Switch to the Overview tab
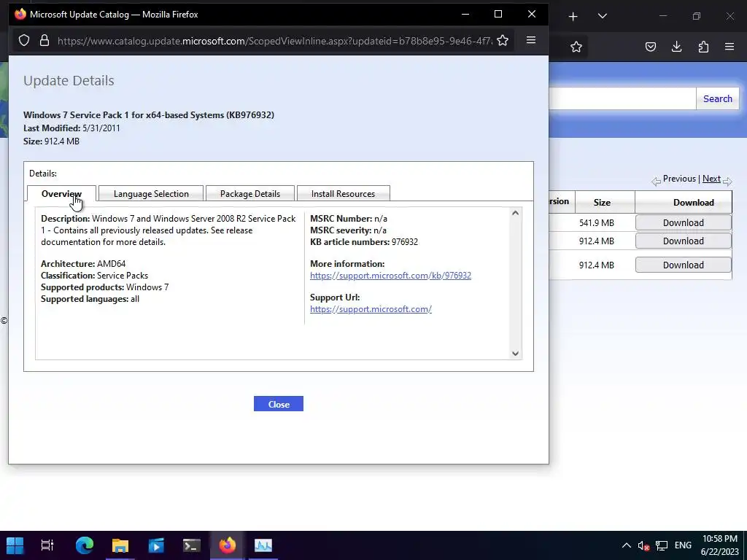The width and height of the screenshot is (747, 560). coord(61,194)
